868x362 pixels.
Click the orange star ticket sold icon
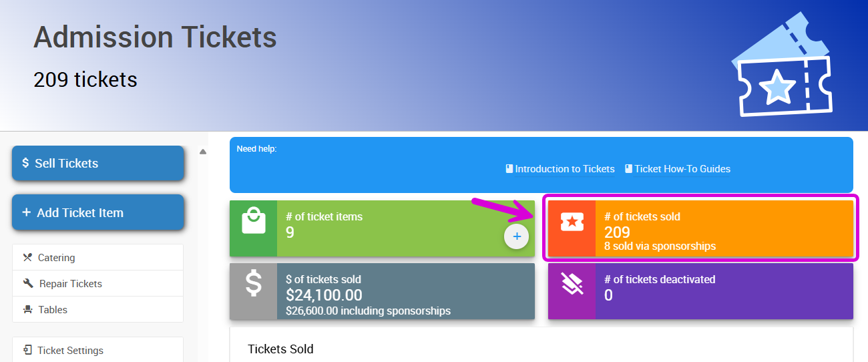point(572,222)
